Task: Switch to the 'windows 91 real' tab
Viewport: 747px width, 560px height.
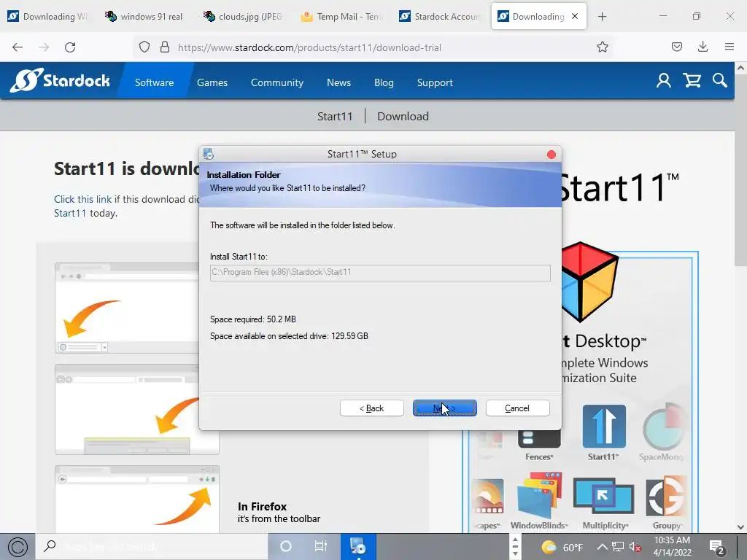Action: [146, 17]
